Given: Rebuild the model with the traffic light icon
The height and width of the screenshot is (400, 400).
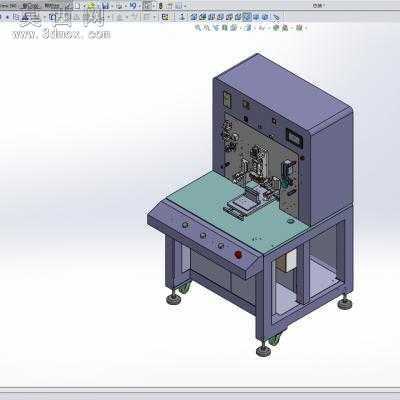Looking at the screenshot, I should pos(160,6).
